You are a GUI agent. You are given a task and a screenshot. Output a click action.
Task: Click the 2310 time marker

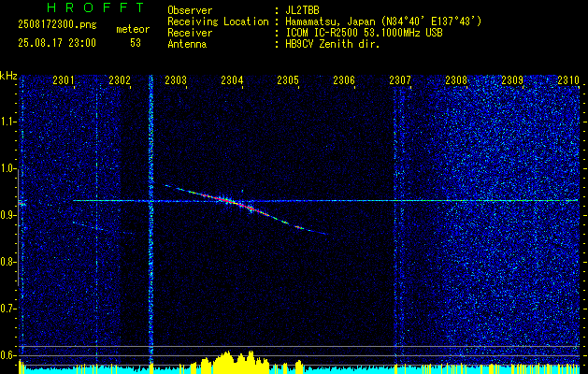pyautogui.click(x=568, y=79)
